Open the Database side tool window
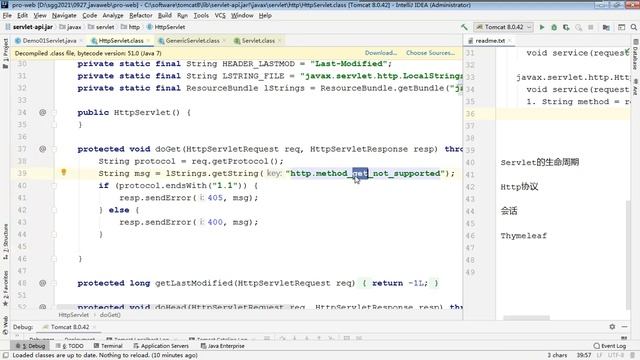The image size is (640, 360). click(x=635, y=54)
